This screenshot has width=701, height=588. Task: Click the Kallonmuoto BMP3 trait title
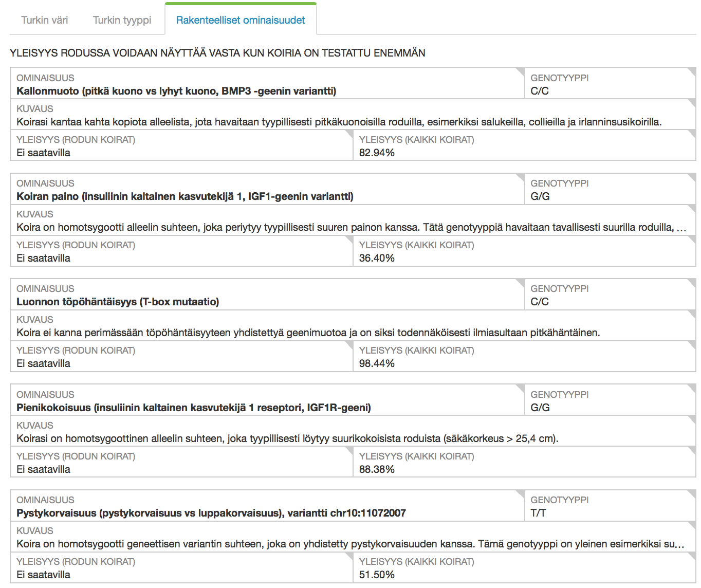[176, 91]
